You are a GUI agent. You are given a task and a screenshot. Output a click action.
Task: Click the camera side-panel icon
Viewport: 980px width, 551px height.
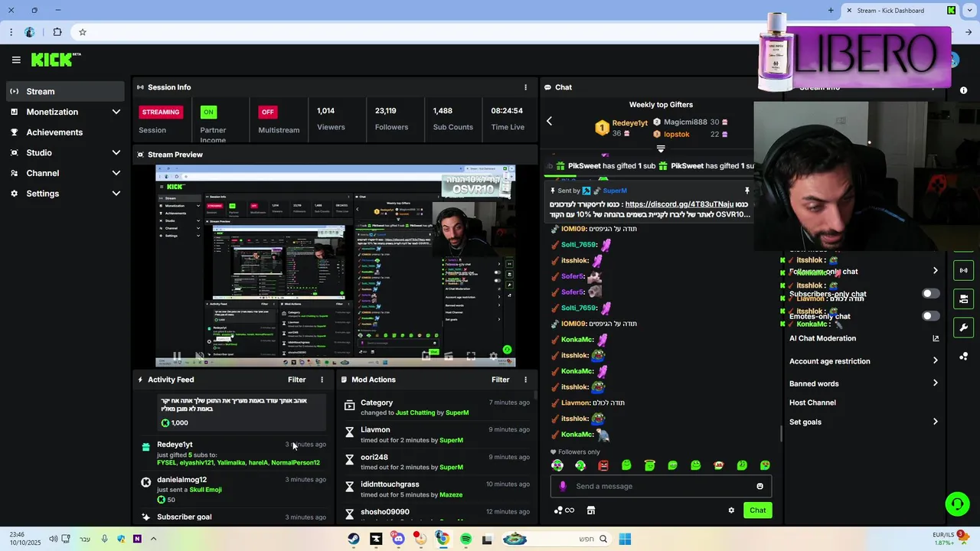pos(963,299)
